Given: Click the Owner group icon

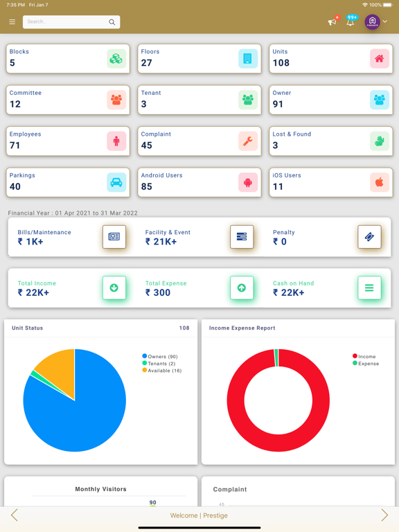Looking at the screenshot, I should pyautogui.click(x=380, y=100).
